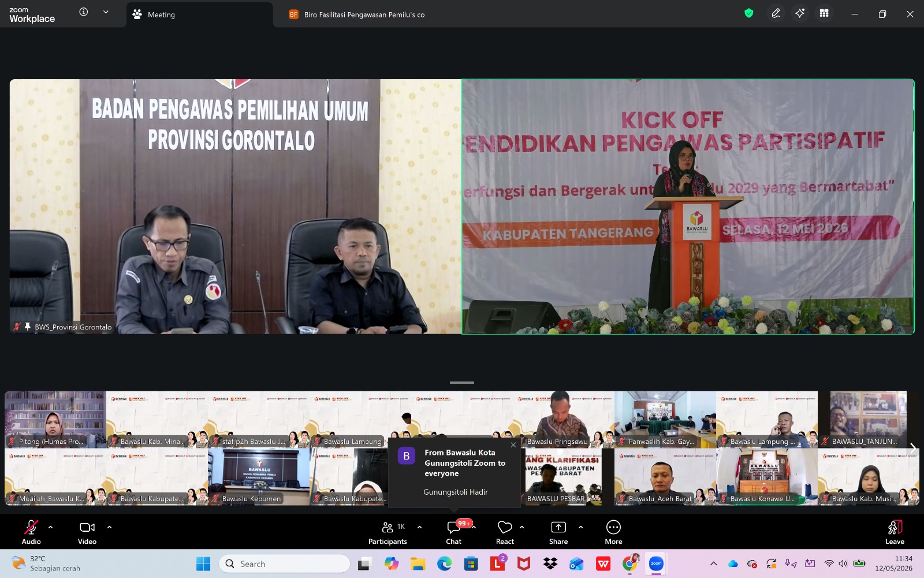Select the Panwaslih Kab. Gay... thumbnail
Viewport: 924px width, 578px height.
tap(665, 420)
